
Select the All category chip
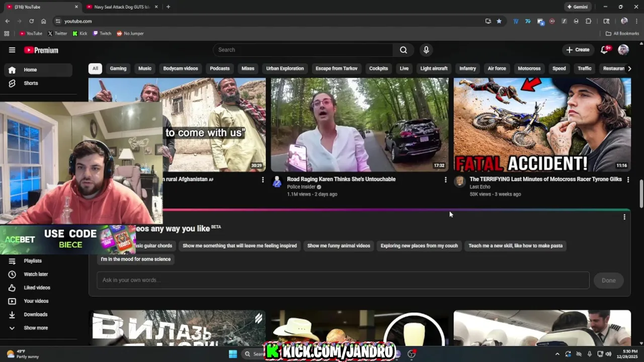click(95, 68)
